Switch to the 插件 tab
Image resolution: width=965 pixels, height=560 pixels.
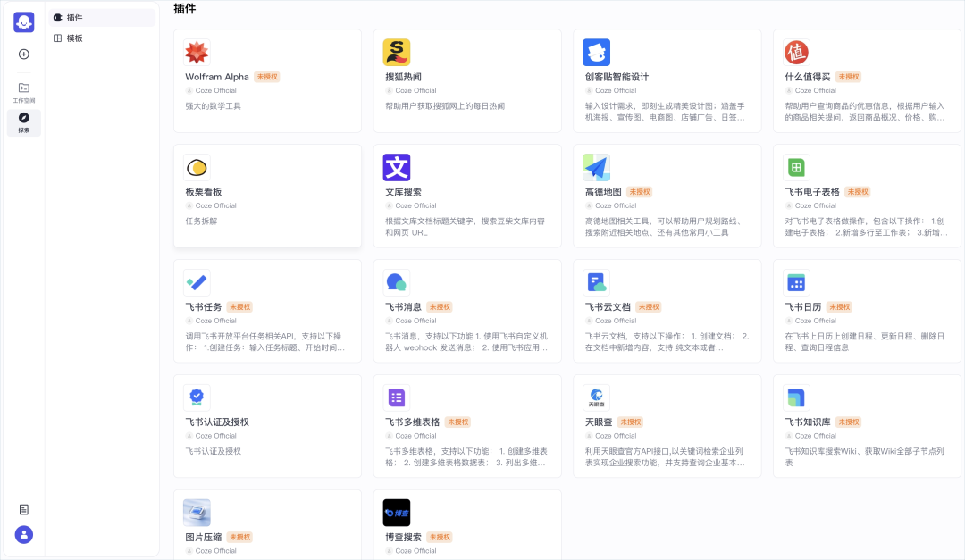pos(71,17)
